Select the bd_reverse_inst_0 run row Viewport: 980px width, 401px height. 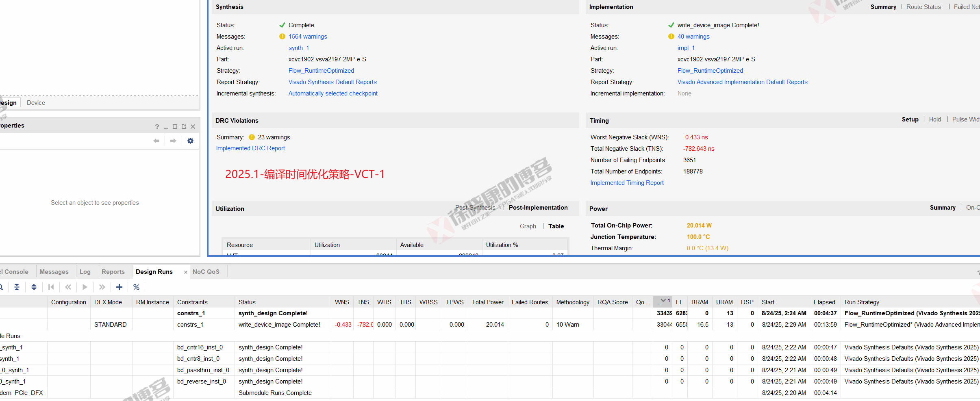[490, 381]
